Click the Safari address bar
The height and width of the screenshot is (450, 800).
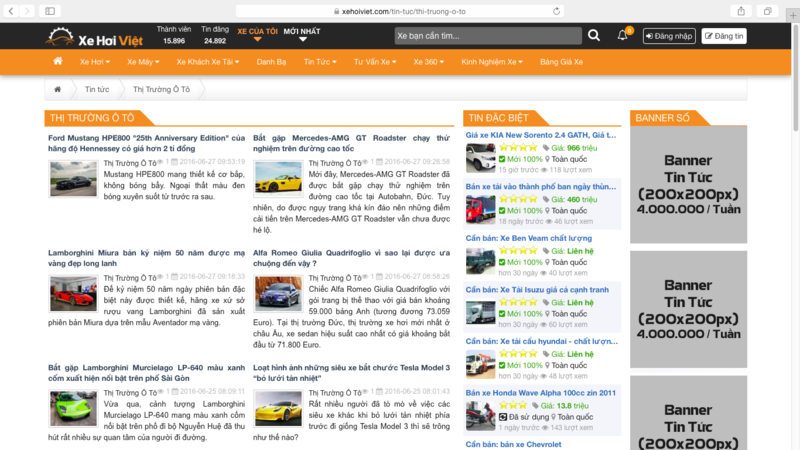pyautogui.click(x=399, y=11)
